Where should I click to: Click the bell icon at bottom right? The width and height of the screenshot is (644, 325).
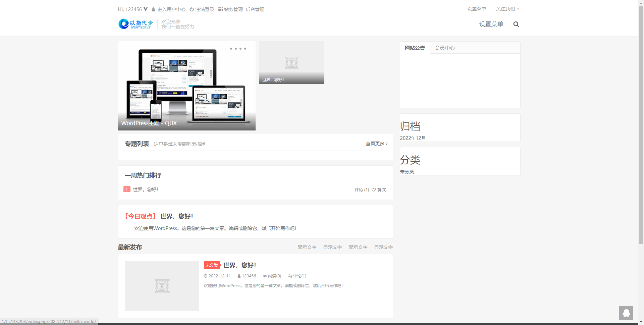pyautogui.click(x=626, y=313)
